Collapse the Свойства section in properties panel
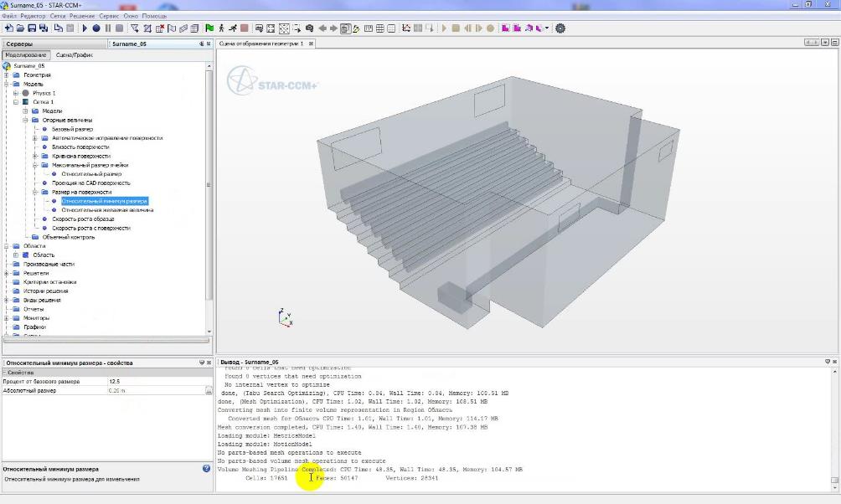The width and height of the screenshot is (841, 504). 3,373
